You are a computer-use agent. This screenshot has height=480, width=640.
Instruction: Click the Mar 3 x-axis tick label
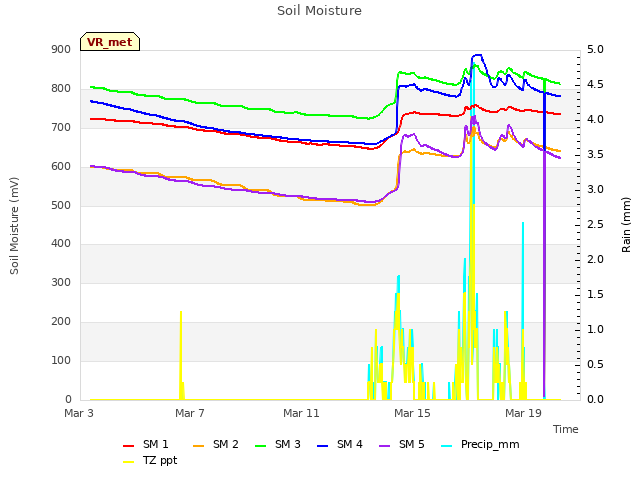(79, 413)
